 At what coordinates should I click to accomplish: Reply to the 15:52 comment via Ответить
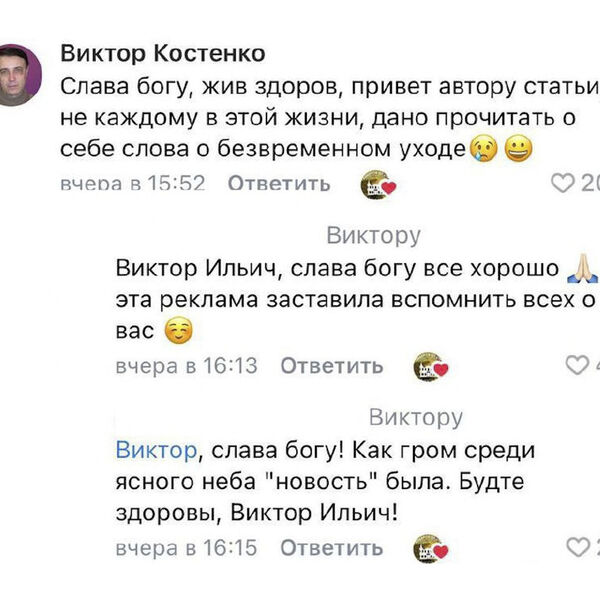pos(279,183)
